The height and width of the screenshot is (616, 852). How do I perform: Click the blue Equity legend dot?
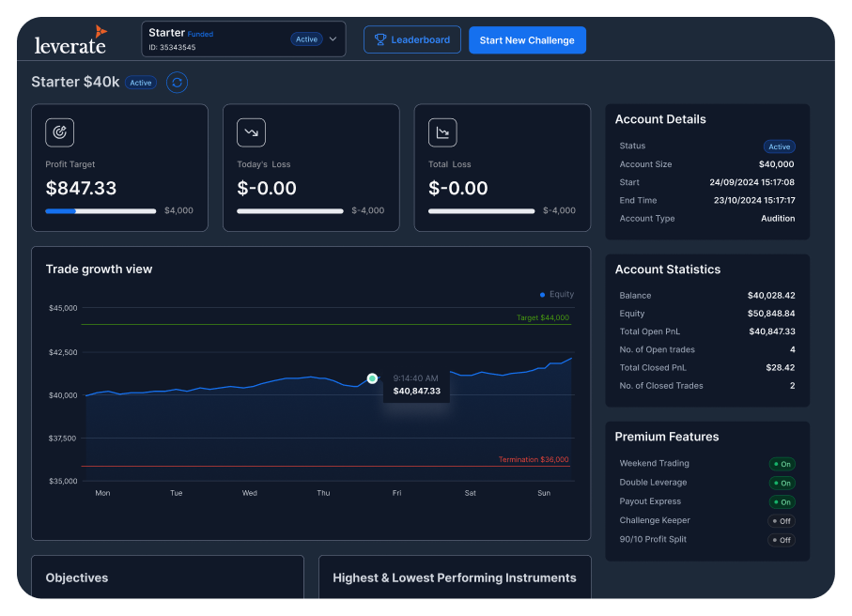(x=543, y=294)
